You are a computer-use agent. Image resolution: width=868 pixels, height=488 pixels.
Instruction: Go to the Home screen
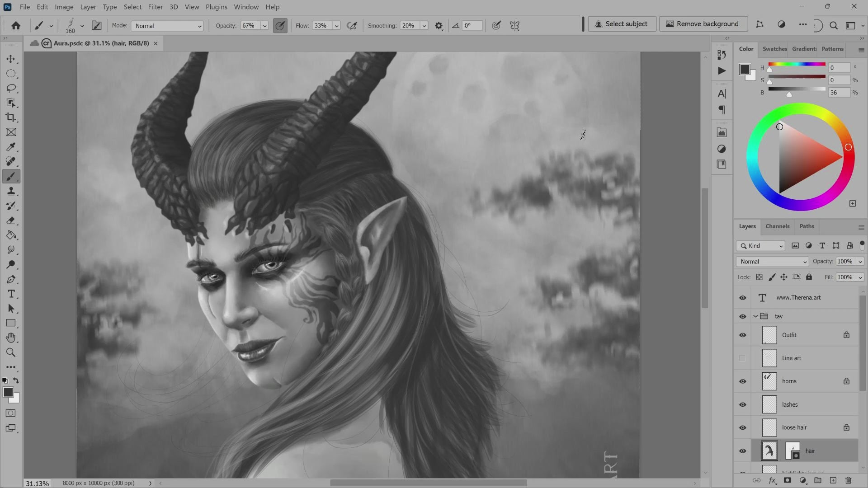pyautogui.click(x=16, y=26)
